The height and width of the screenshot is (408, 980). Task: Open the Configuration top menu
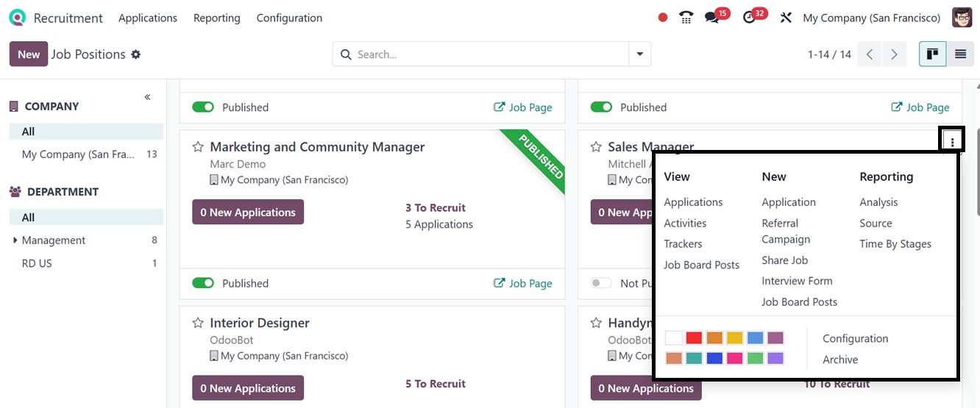tap(289, 18)
